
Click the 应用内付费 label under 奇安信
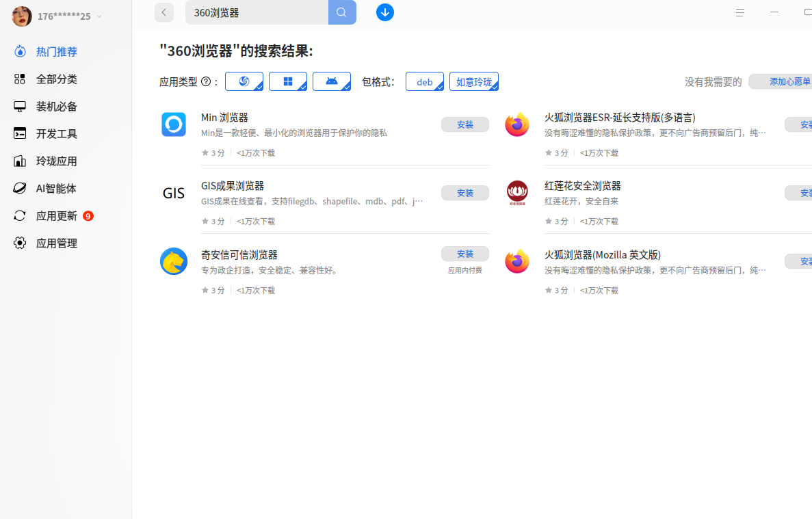[x=465, y=270]
